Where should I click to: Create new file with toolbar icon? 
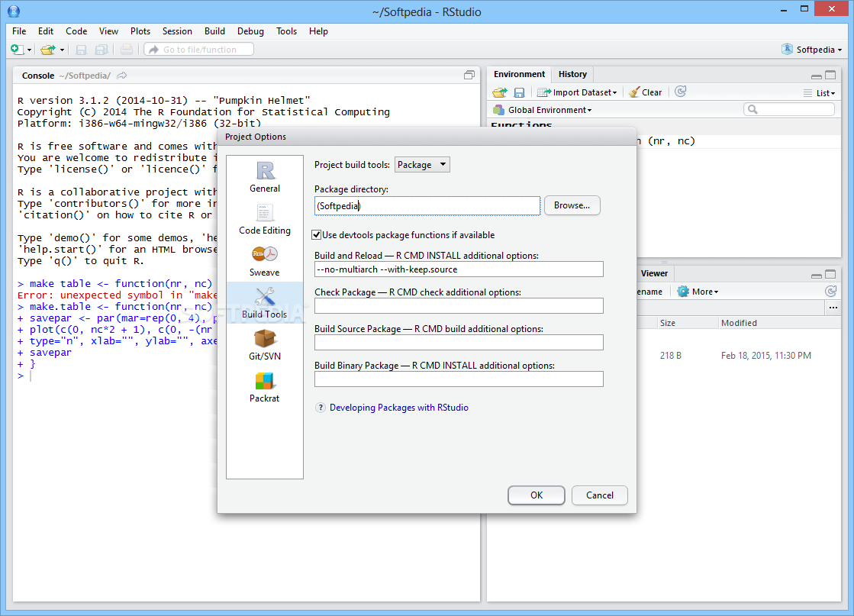click(x=17, y=50)
